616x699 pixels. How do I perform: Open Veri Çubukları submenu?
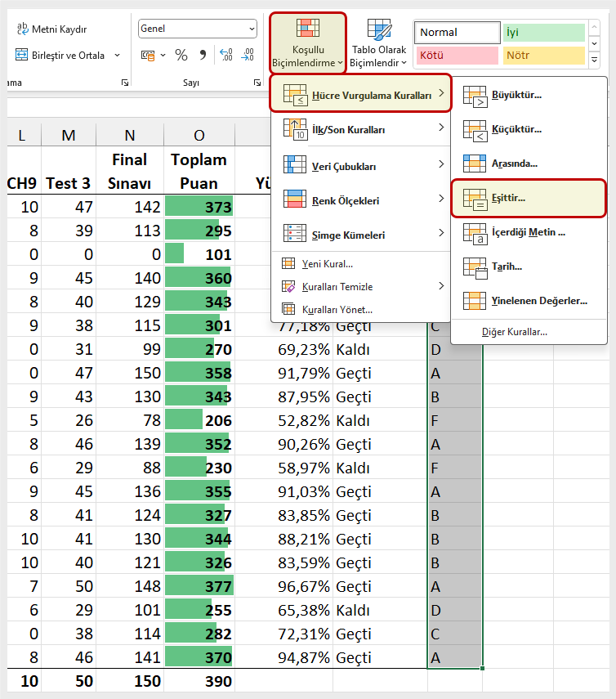(x=361, y=165)
